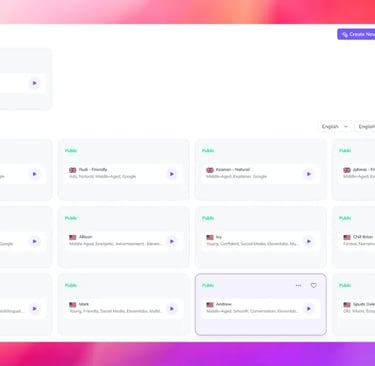Play the Rudi - Friendly voice sample
Screen dimensions: 375x366
click(172, 174)
